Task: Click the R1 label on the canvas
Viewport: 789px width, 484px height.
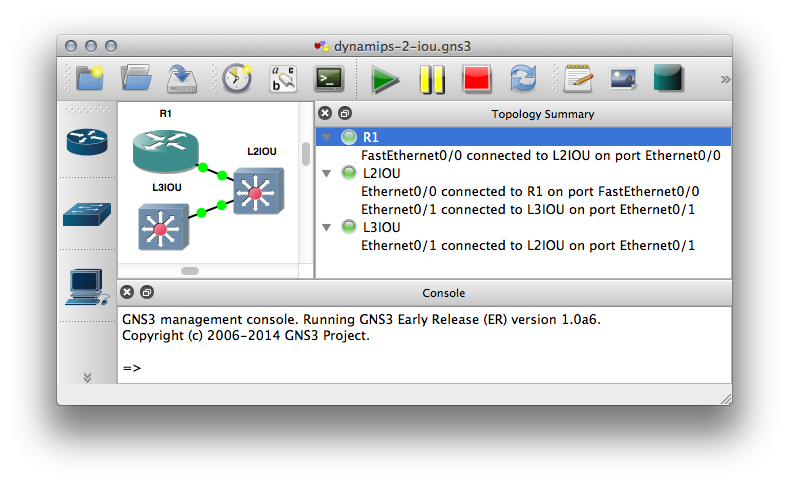Action: [x=166, y=114]
